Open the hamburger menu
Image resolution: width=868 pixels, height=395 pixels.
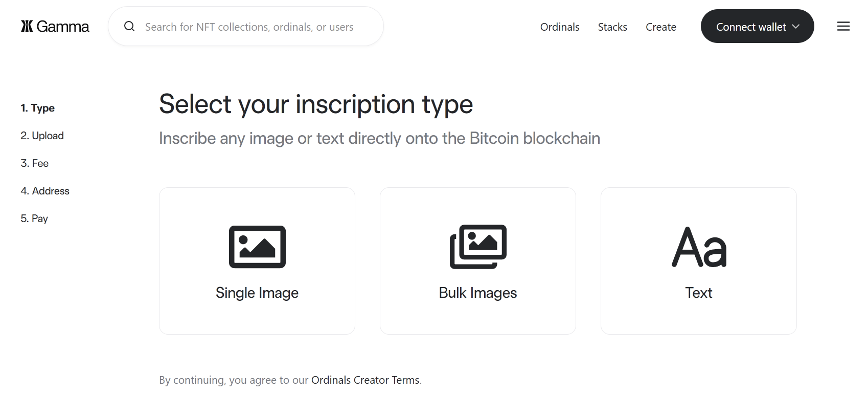click(843, 27)
